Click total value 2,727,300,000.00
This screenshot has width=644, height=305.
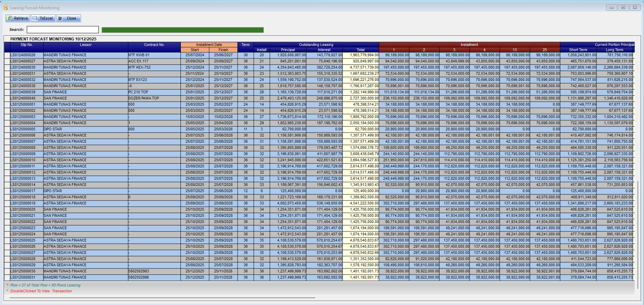pyautogui.click(x=364, y=98)
